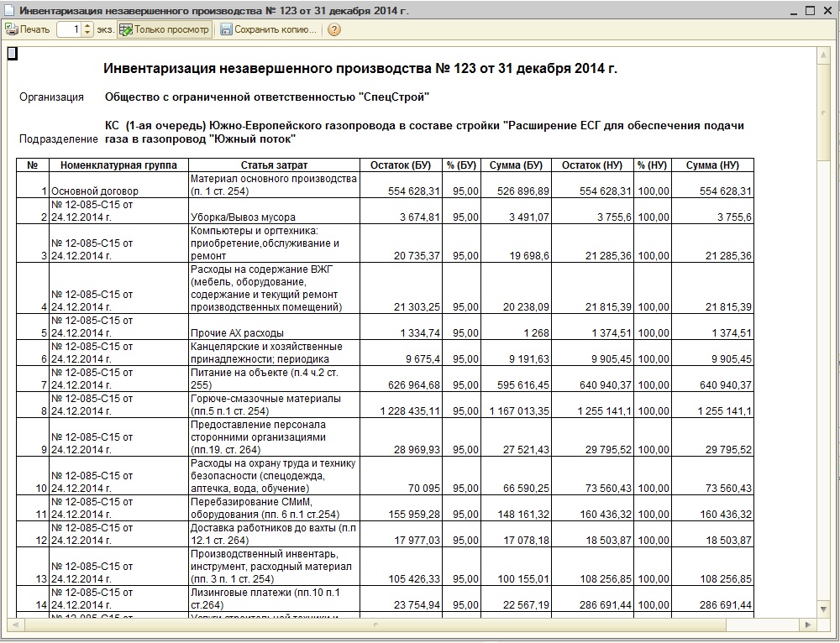Maximize the report window
The image size is (840, 643).
coord(809,9)
